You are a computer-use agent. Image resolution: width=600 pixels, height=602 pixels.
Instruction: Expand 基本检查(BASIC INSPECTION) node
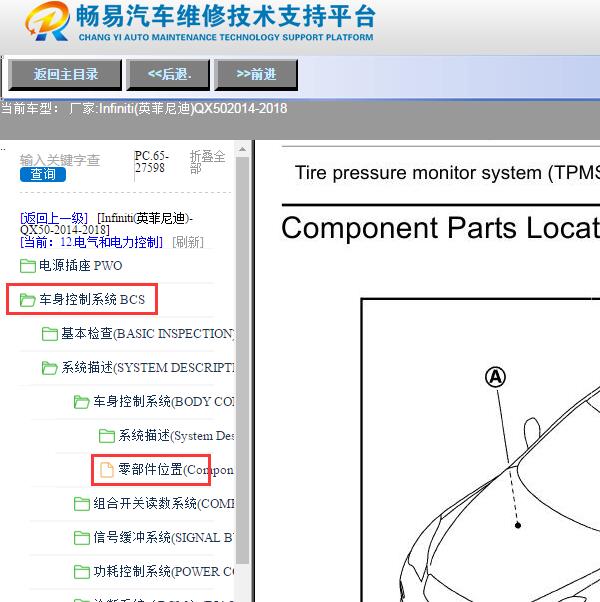click(147, 334)
